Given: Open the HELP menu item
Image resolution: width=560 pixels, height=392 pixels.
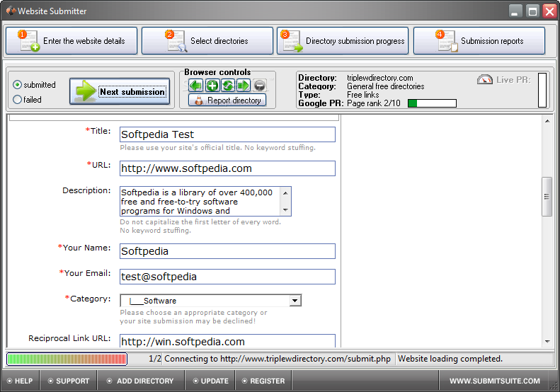Looking at the screenshot, I should (20, 381).
